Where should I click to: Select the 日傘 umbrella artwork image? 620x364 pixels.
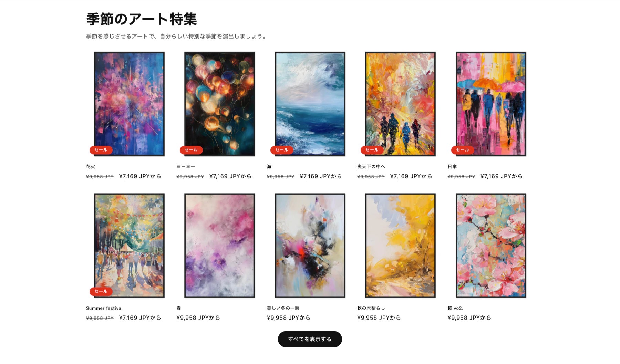491,104
